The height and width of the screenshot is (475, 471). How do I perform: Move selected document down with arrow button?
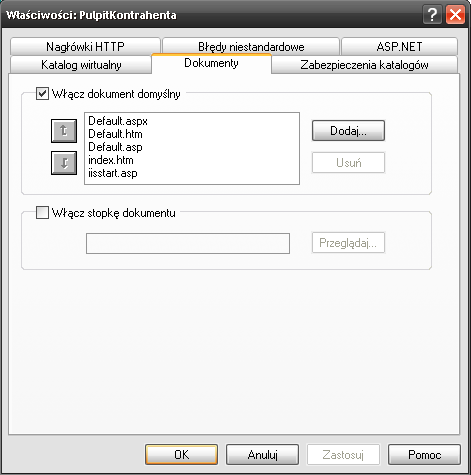pyautogui.click(x=64, y=163)
